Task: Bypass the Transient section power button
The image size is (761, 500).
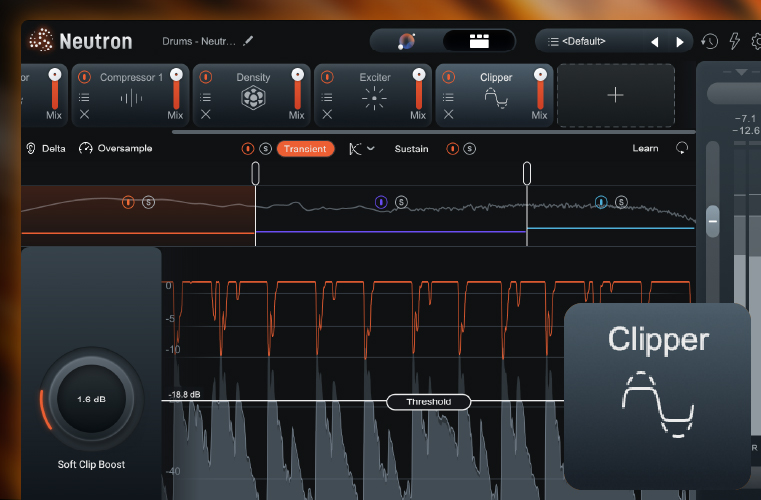Action: tap(248, 149)
